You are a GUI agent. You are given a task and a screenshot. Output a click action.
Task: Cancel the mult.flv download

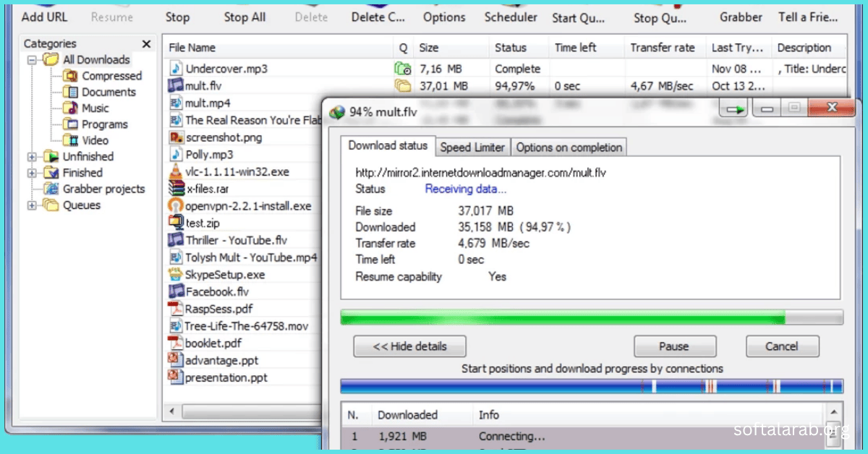(x=782, y=346)
